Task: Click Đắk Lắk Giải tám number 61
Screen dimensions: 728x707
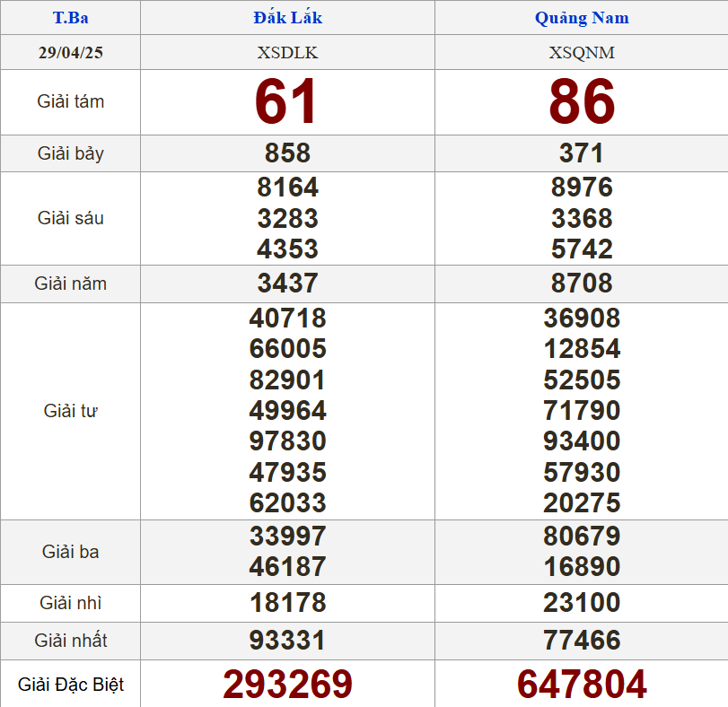Action: [x=286, y=101]
